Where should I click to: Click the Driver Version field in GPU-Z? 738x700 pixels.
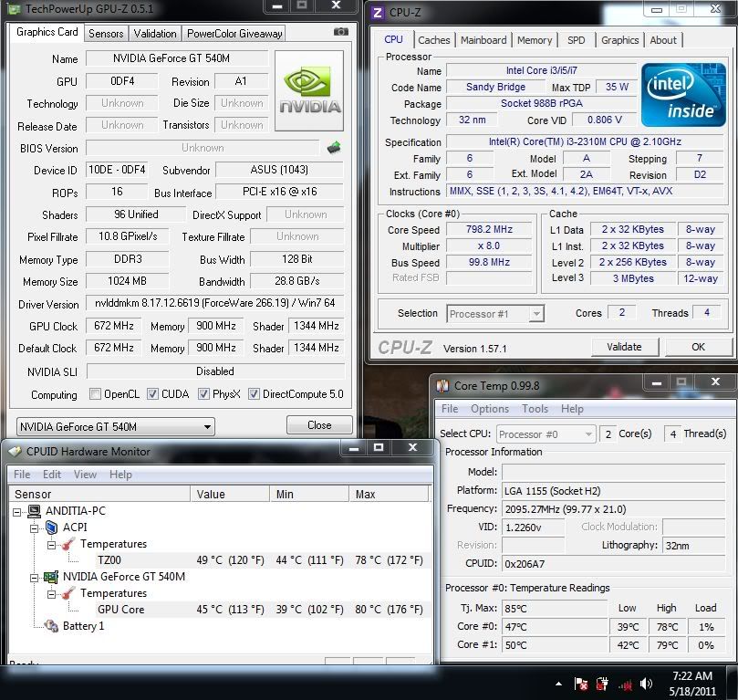click(214, 303)
